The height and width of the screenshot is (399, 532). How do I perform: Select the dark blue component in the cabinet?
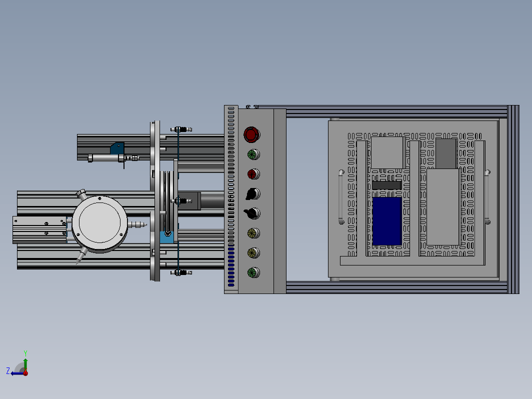387,221
